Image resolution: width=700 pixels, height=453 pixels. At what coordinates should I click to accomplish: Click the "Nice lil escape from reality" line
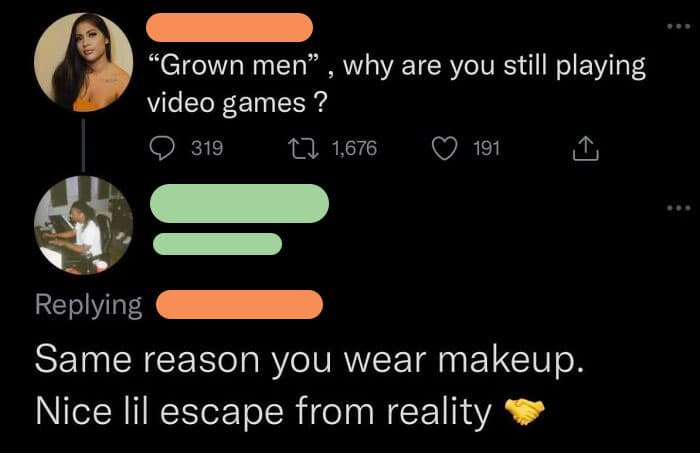263,411
